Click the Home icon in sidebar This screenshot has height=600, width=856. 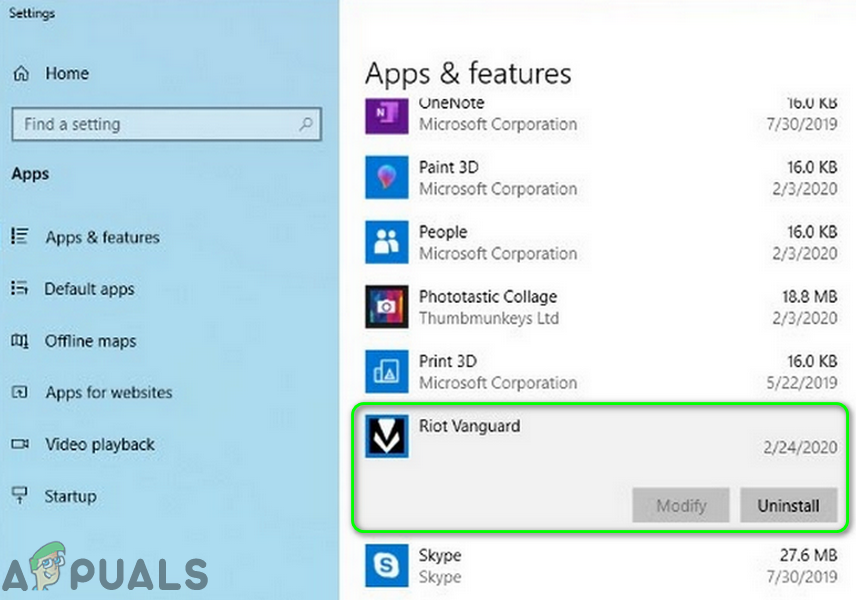pos(20,74)
